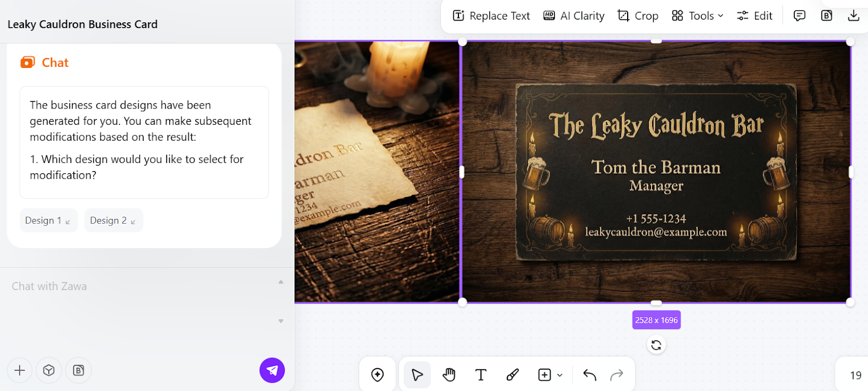Select the Crop option
Image resolution: width=868 pixels, height=391 pixels.
(638, 16)
